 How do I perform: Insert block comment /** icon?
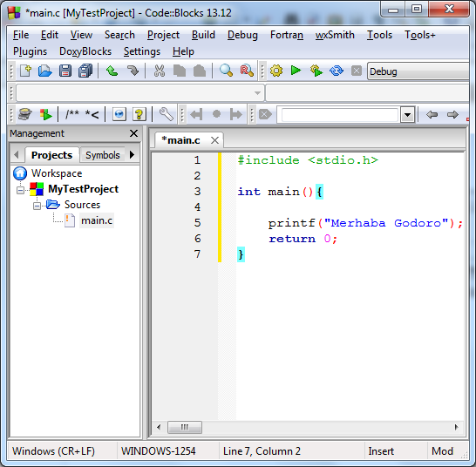pyautogui.click(x=72, y=114)
